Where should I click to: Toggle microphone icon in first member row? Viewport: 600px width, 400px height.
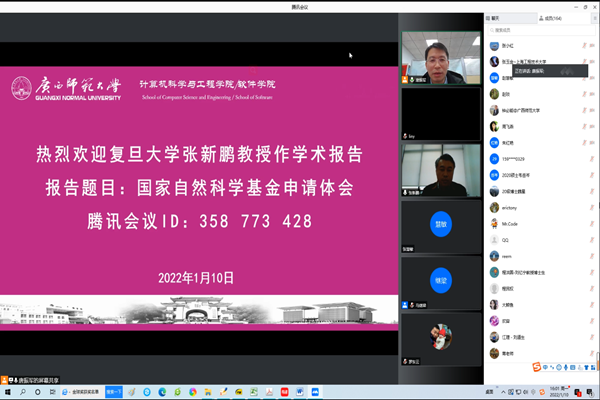(x=584, y=46)
